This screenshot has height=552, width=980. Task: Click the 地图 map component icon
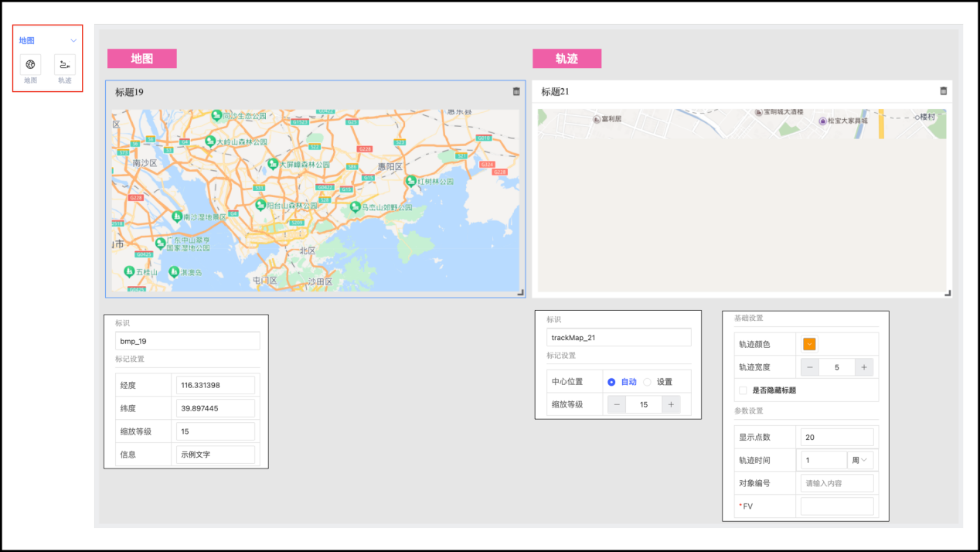[30, 65]
